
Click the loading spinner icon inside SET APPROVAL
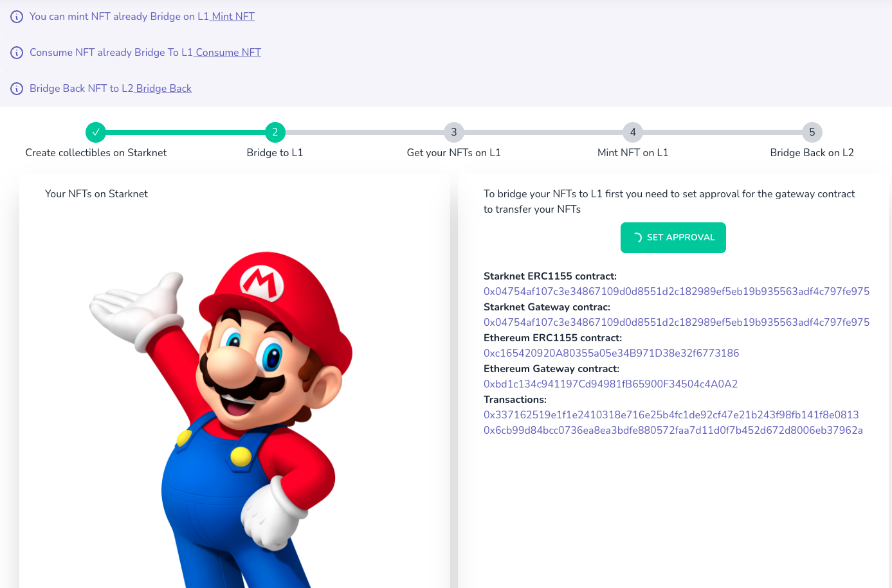click(637, 237)
